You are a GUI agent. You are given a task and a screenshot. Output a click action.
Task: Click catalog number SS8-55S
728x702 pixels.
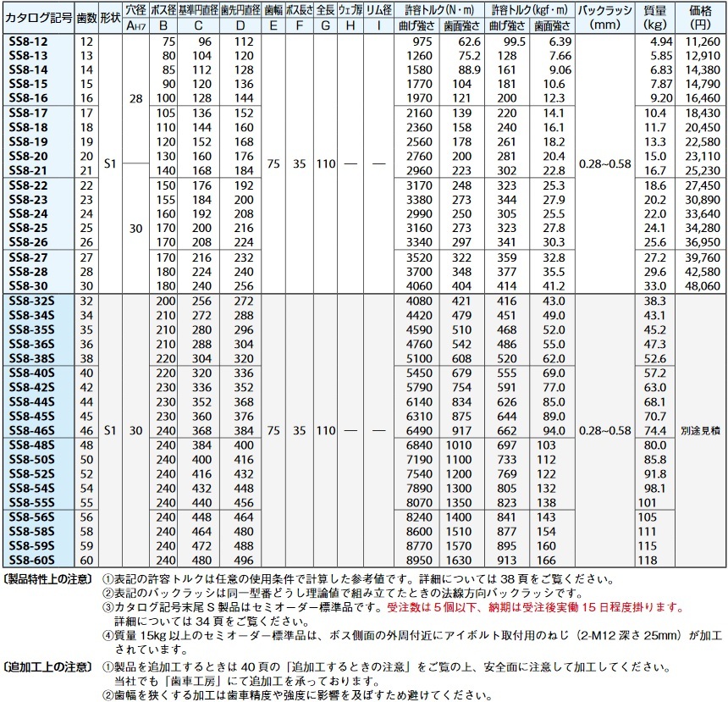point(31,503)
